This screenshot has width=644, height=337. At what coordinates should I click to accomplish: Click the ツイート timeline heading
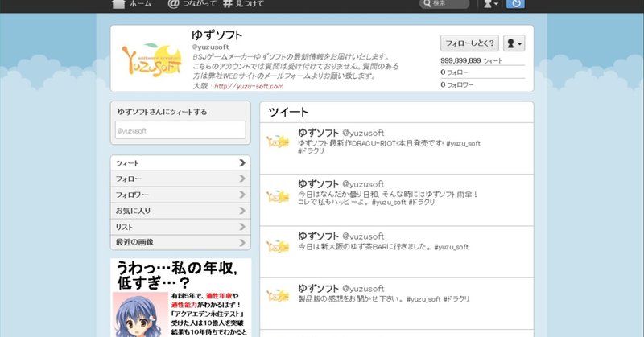coord(288,112)
